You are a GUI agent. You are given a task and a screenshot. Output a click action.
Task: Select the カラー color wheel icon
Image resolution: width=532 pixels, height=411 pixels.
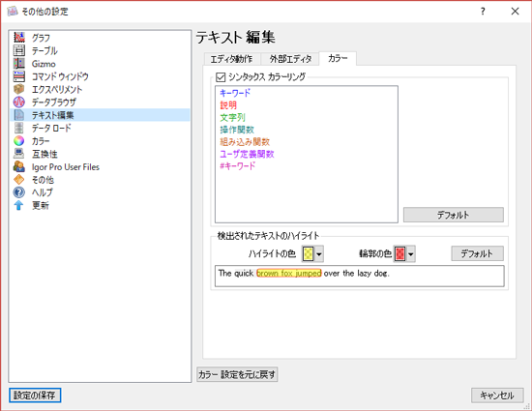coord(19,141)
